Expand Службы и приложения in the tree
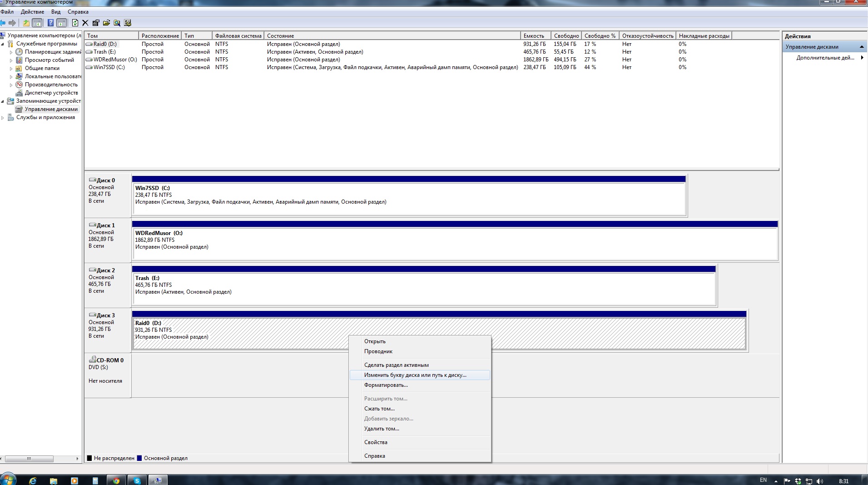Image resolution: width=868 pixels, height=485 pixels. tap(3, 118)
